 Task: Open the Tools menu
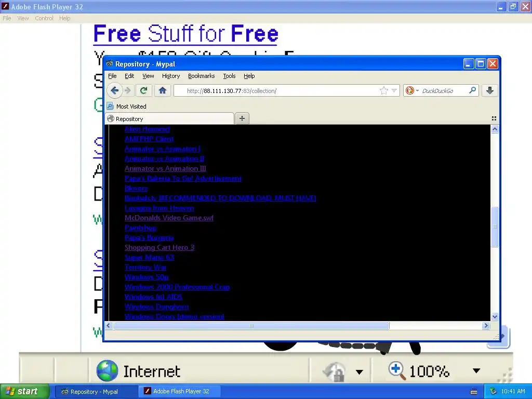tap(229, 76)
